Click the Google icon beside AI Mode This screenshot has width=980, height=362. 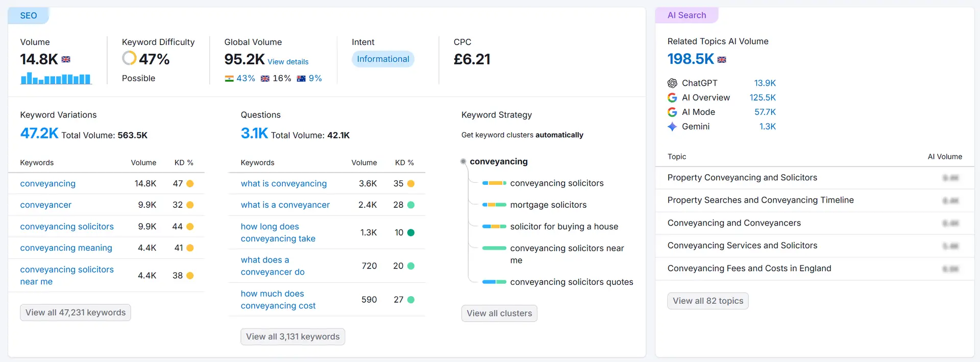coord(672,112)
